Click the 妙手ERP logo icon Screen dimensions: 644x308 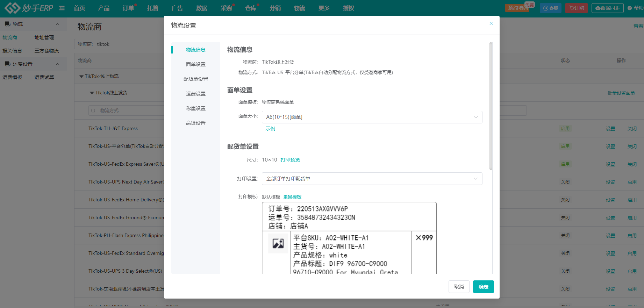pos(12,8)
